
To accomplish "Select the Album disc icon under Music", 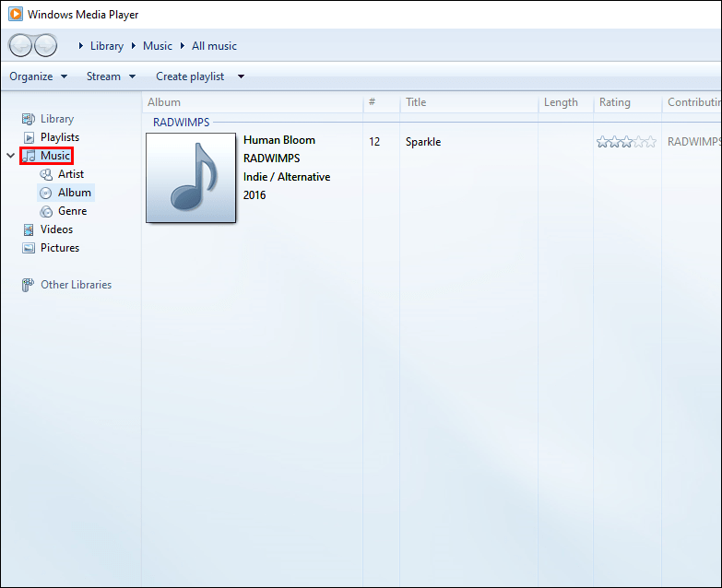I will coord(45,193).
